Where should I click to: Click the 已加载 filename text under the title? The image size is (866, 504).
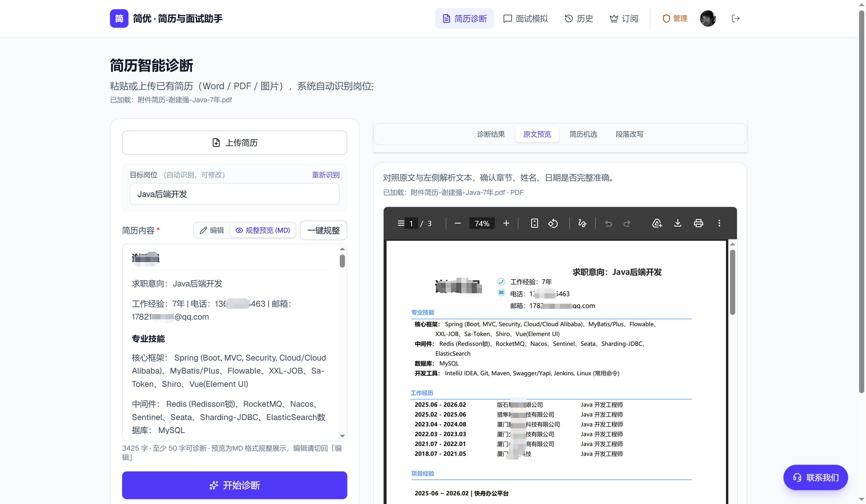coord(171,100)
